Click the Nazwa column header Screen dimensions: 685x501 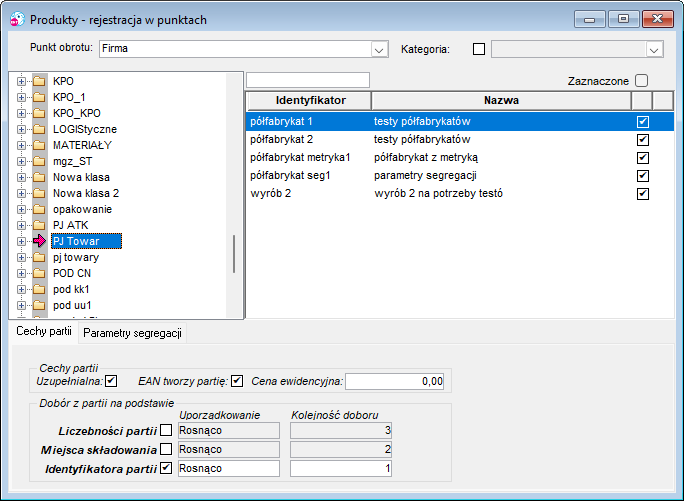(x=501, y=100)
